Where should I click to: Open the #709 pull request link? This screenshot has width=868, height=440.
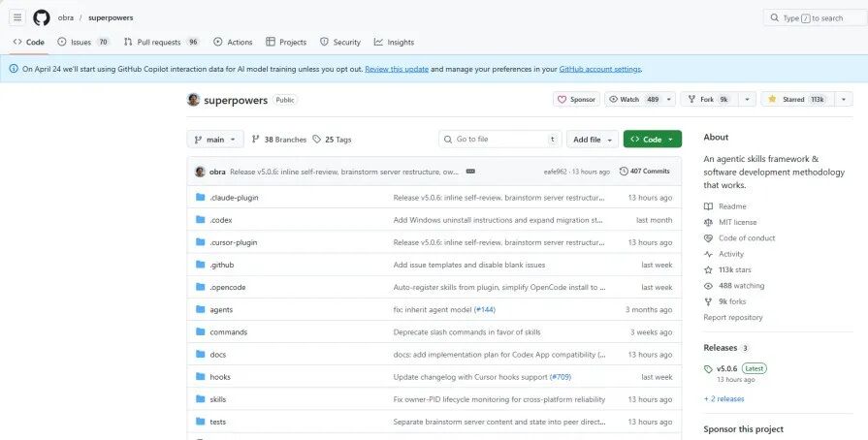coord(561,377)
